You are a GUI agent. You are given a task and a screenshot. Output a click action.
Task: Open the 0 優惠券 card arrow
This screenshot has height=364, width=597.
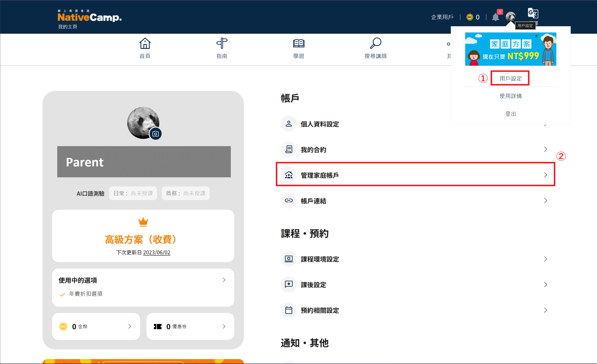click(224, 326)
